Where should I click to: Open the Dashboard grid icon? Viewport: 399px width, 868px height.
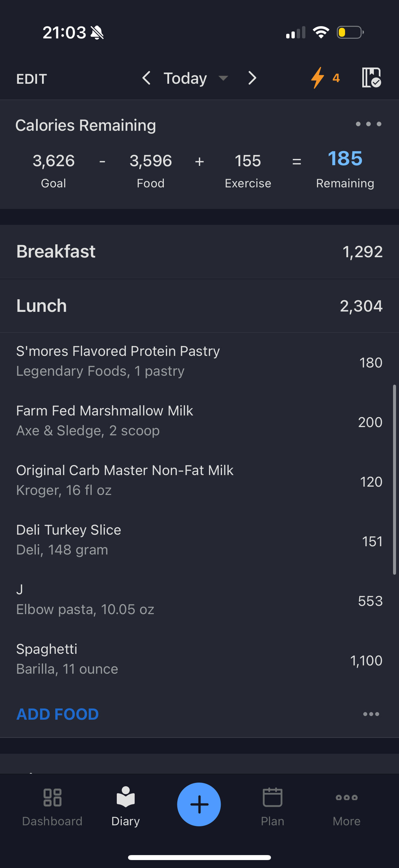tap(53, 797)
